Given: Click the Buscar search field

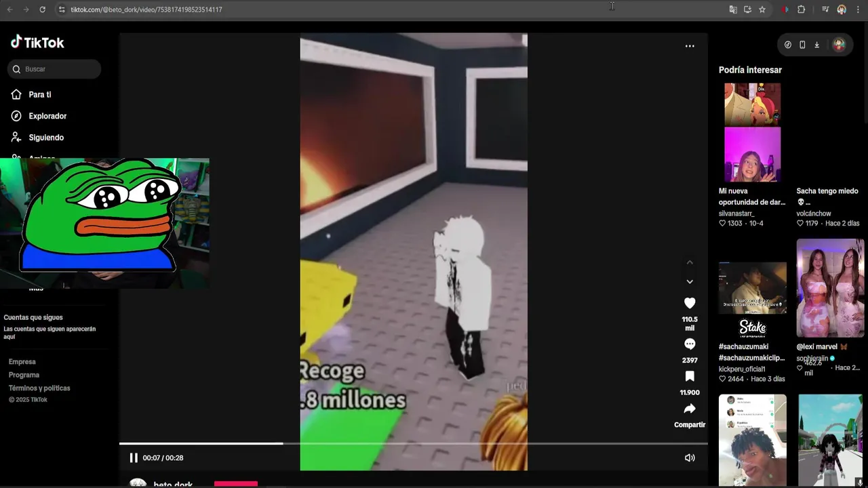Looking at the screenshot, I should 54,69.
